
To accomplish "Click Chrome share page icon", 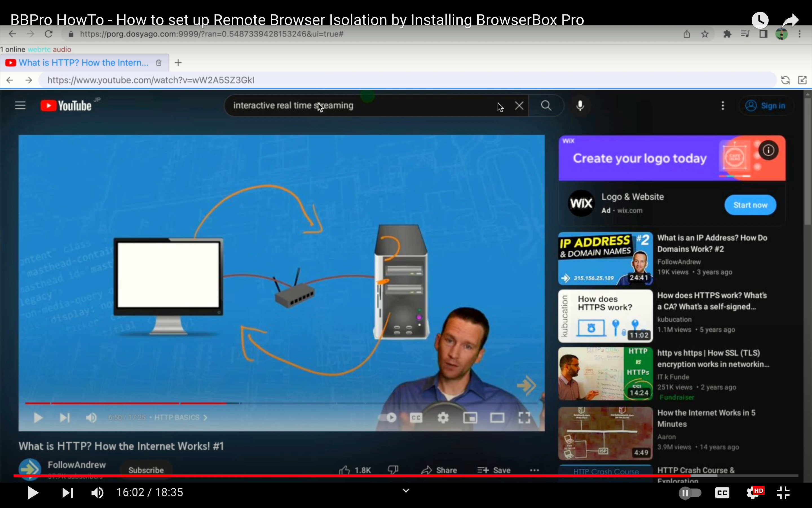I will pyautogui.click(x=687, y=34).
